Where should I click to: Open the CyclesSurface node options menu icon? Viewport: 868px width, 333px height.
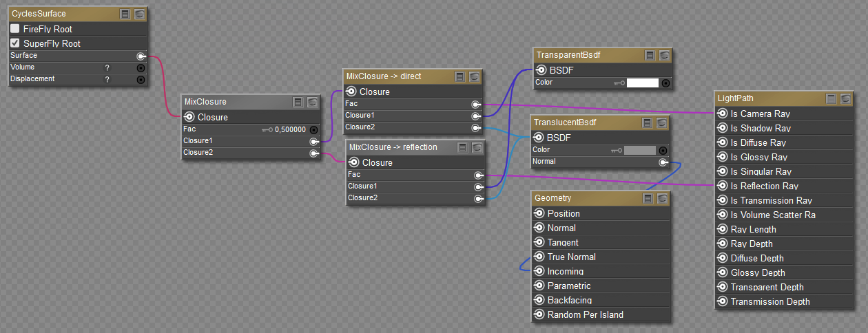(125, 14)
